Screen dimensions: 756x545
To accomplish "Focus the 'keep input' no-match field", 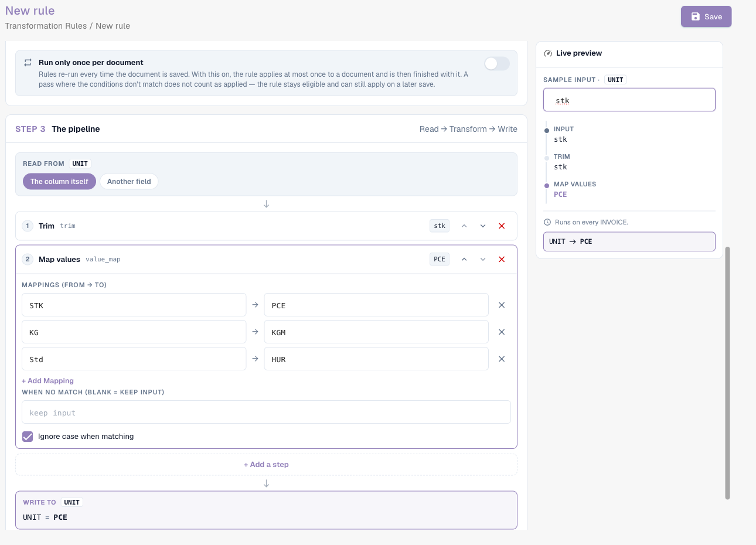I will pyautogui.click(x=266, y=413).
